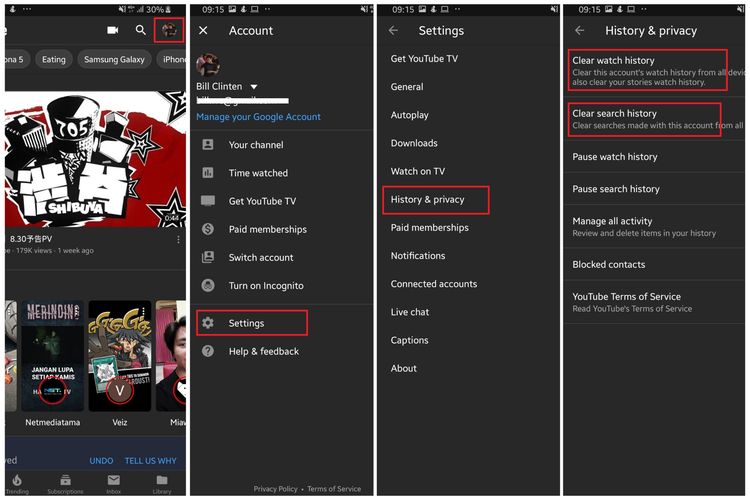This screenshot has height=500, width=750.
Task: Select the Samsung Galaxy filter chip
Action: coord(114,59)
